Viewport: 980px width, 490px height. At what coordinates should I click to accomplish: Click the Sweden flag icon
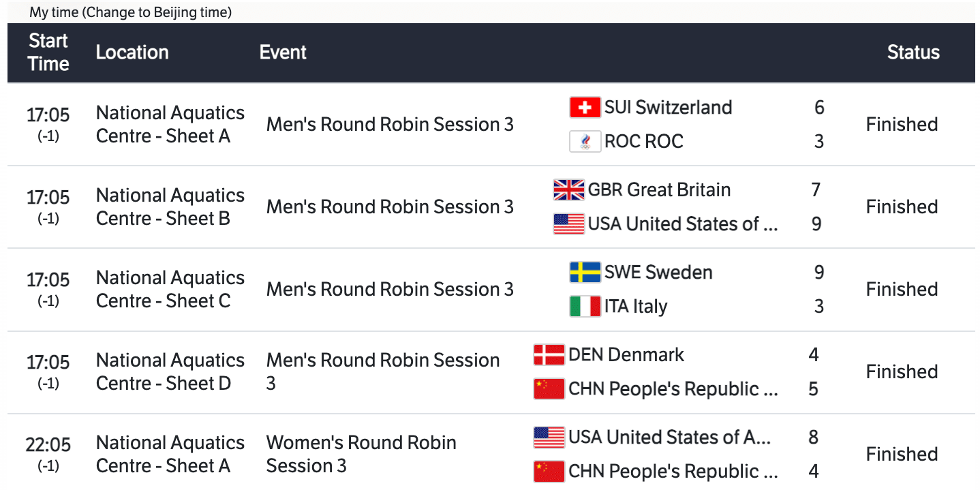pos(585,273)
